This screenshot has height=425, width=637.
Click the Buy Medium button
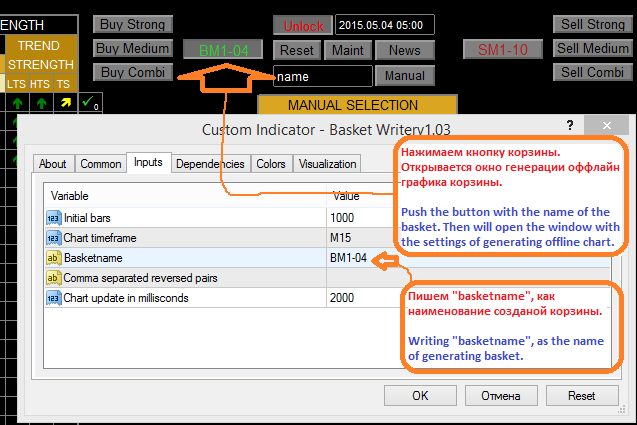tap(133, 48)
